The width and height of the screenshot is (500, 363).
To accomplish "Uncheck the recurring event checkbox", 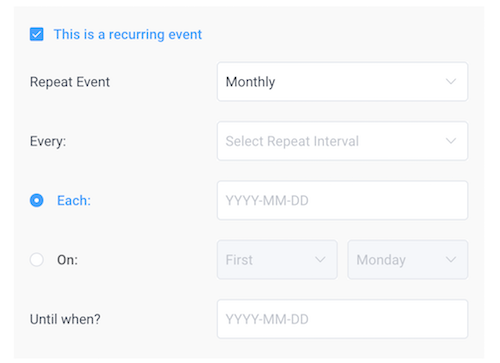I will pyautogui.click(x=37, y=34).
